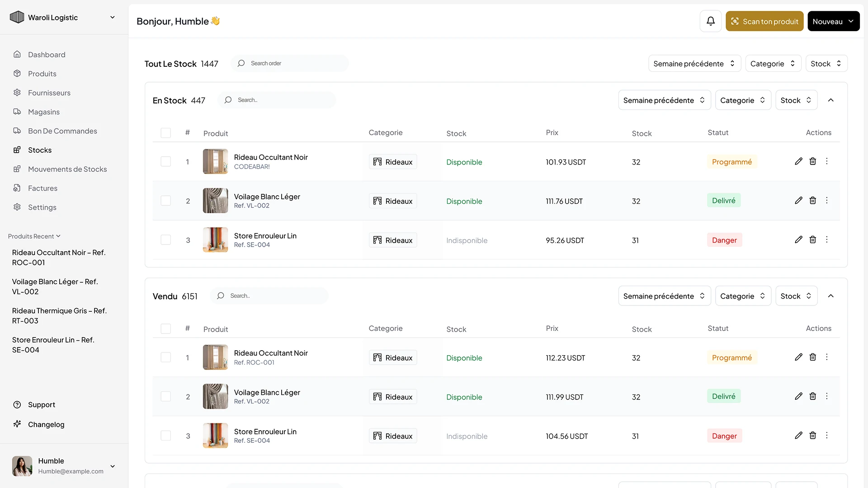Click the Support help icon
The image size is (868, 488).
pos(17,404)
